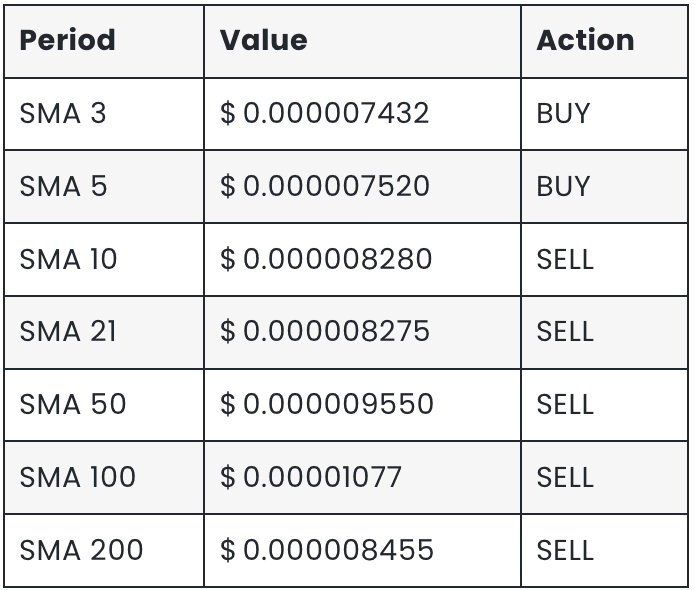Click the SELL action for SMA 200
The height and width of the screenshot is (590, 696).
(565, 550)
